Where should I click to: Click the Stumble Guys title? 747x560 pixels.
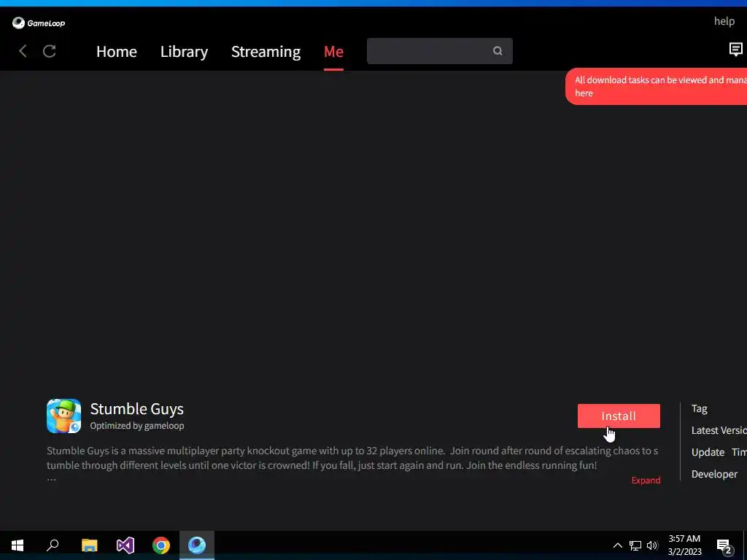tap(136, 409)
